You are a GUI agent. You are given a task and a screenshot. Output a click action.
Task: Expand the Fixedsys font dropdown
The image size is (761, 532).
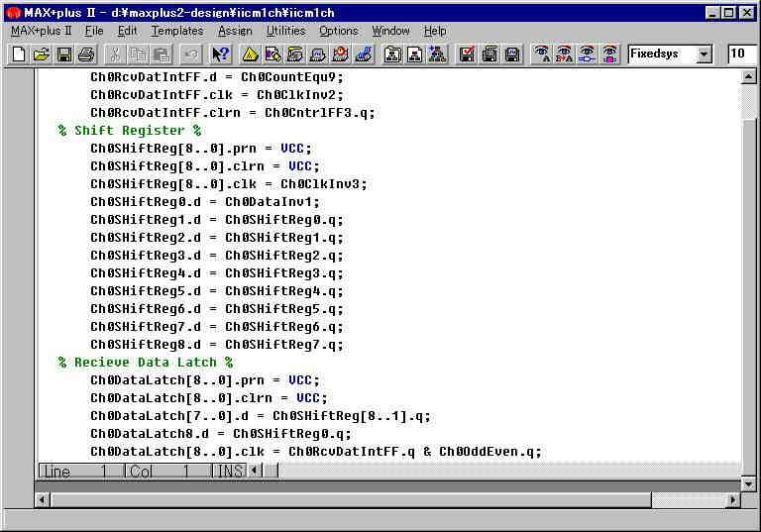(x=704, y=54)
